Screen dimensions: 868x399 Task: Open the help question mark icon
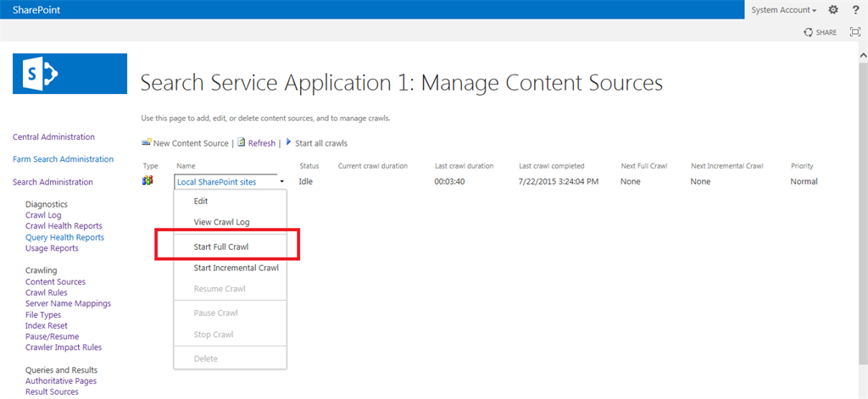point(854,9)
